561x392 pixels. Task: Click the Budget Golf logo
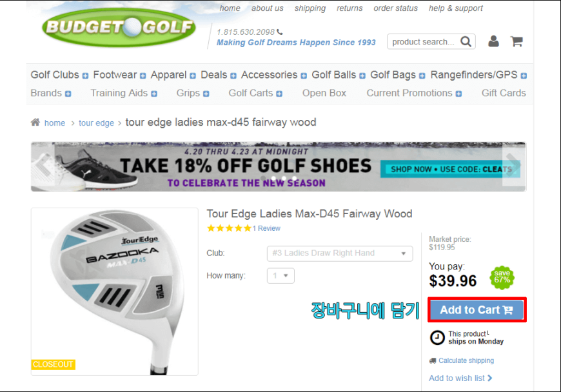point(119,26)
